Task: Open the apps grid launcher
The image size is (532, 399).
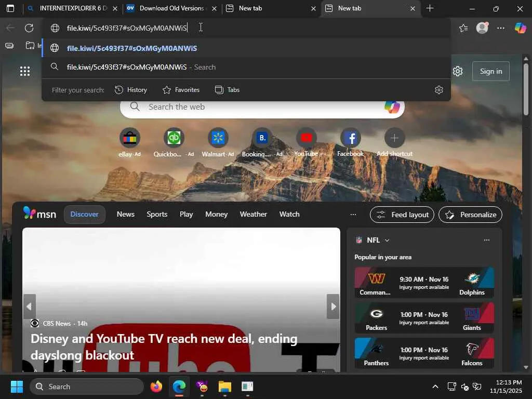Action: [25, 71]
